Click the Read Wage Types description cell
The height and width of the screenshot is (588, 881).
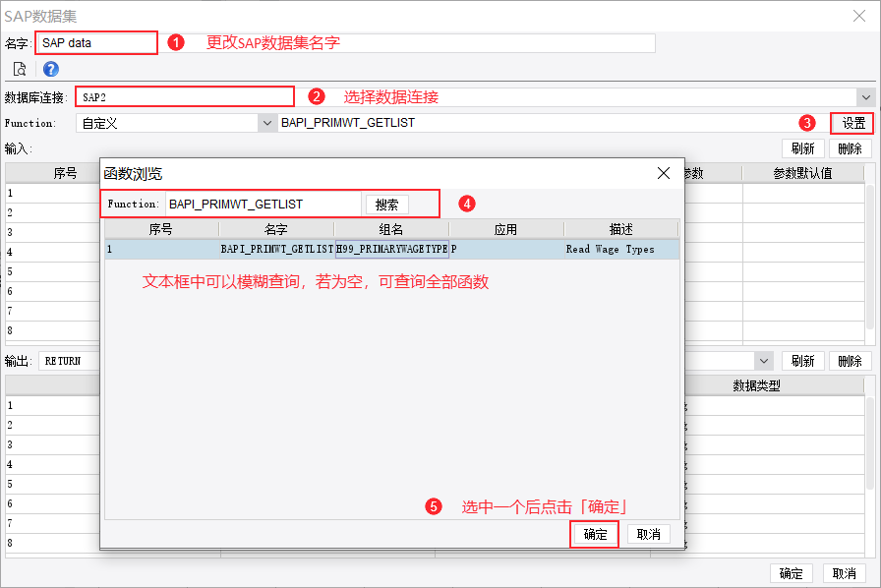(622, 249)
